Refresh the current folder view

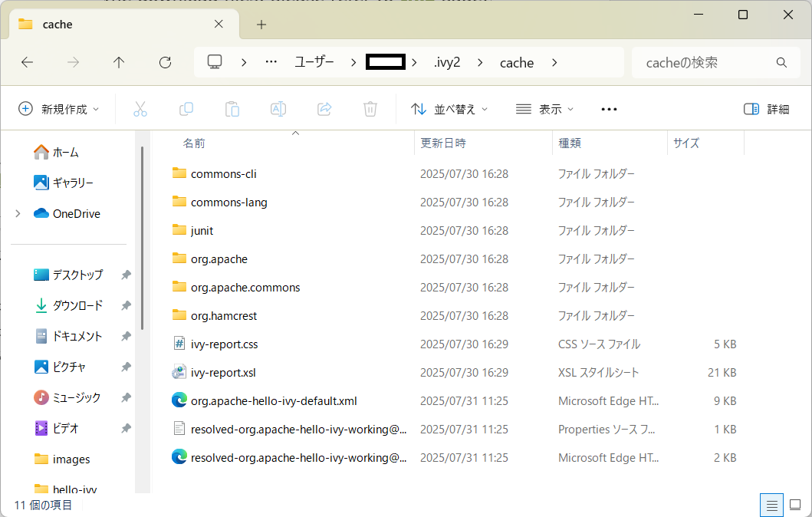165,63
